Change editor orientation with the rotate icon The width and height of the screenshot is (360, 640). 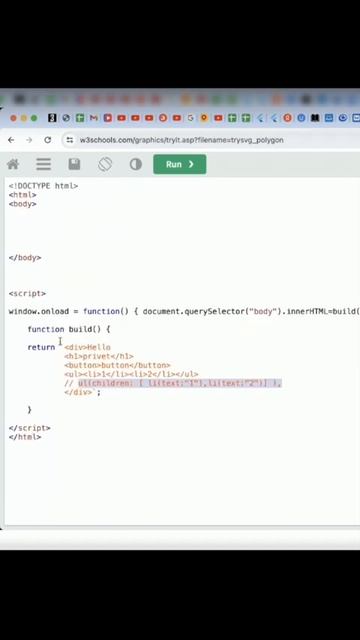105,164
